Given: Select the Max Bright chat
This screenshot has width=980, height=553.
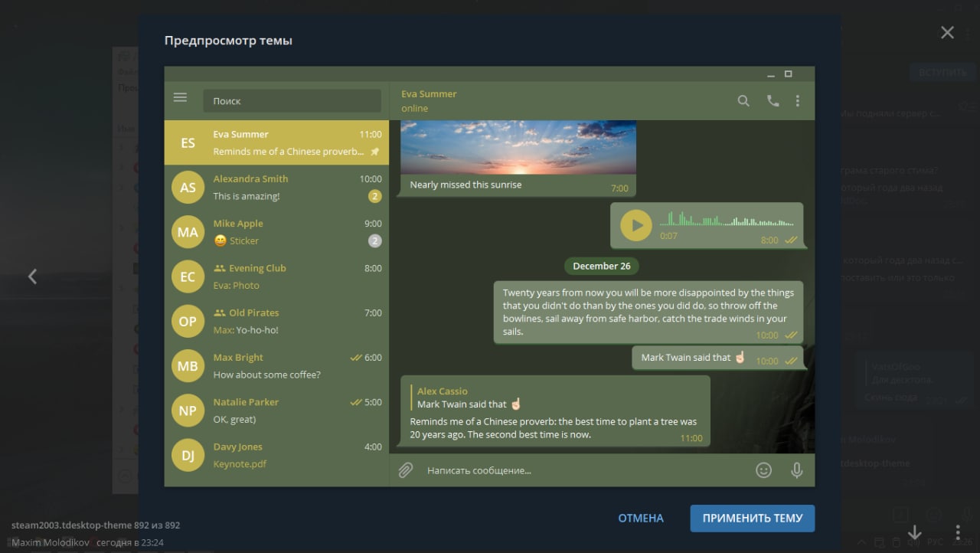Looking at the screenshot, I should tap(276, 366).
